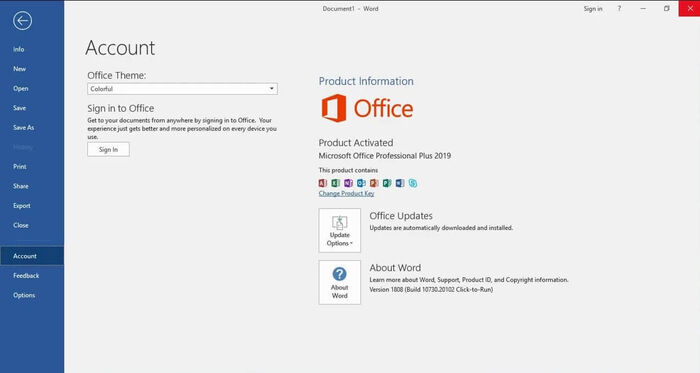
Task: Click the OneNote app icon
Action: click(x=348, y=183)
